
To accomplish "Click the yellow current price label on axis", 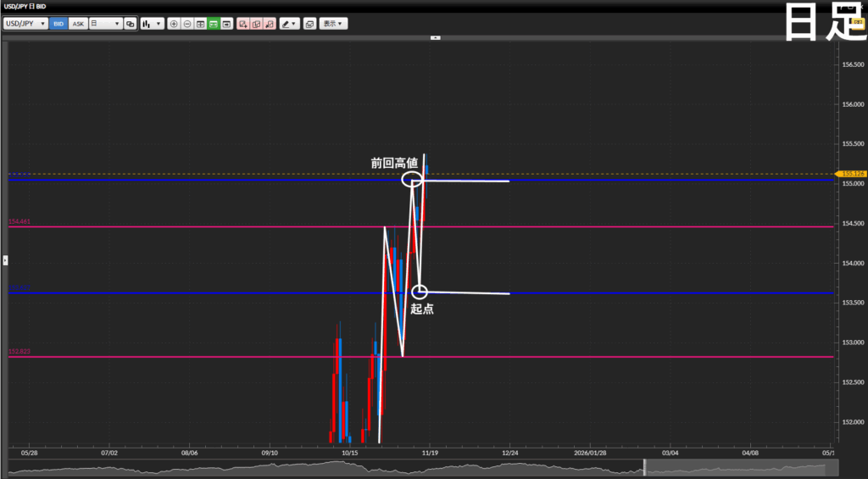I will tap(854, 174).
